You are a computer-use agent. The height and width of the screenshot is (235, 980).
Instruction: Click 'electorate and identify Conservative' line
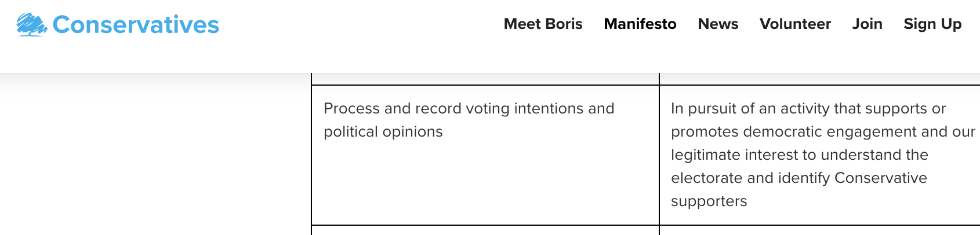click(x=798, y=178)
